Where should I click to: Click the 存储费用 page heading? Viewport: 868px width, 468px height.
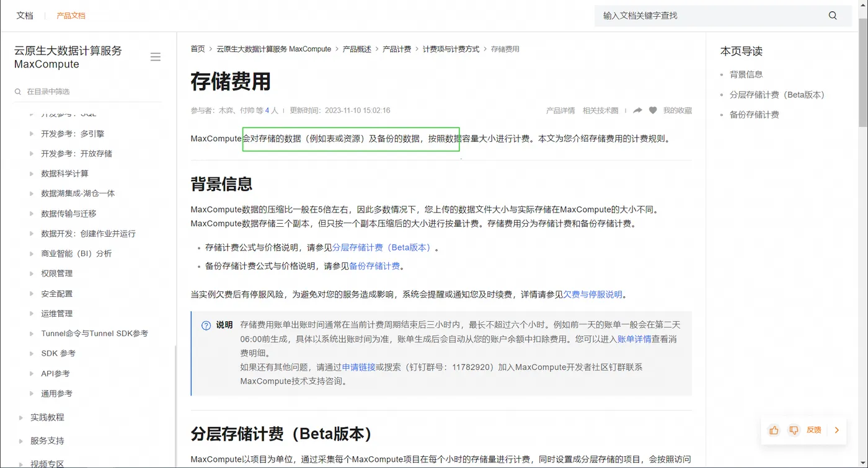(x=231, y=81)
